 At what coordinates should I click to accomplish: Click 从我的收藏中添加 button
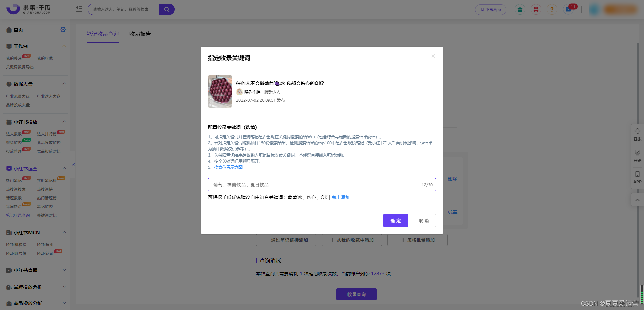352,240
